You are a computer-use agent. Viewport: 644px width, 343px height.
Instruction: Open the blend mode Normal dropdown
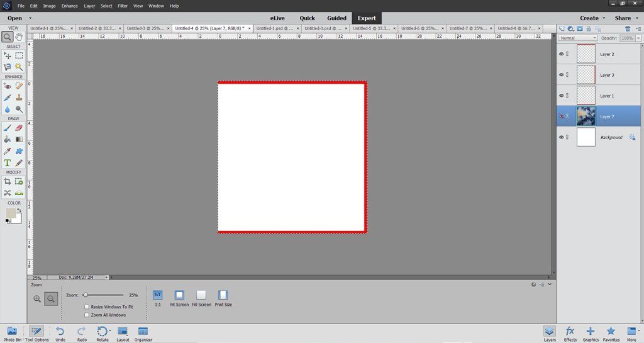[577, 38]
